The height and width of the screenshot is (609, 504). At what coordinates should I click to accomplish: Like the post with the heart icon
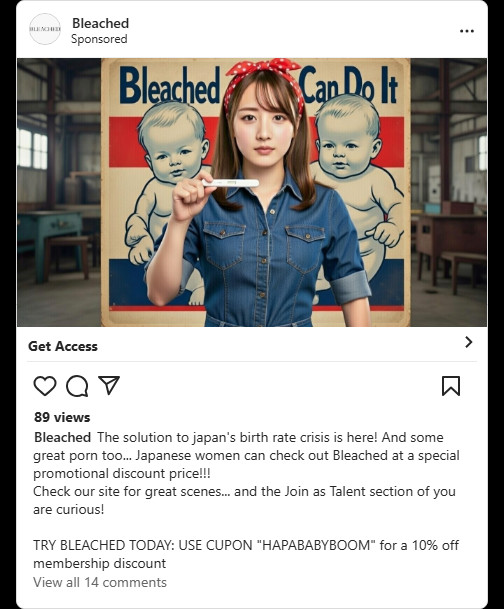(45, 386)
